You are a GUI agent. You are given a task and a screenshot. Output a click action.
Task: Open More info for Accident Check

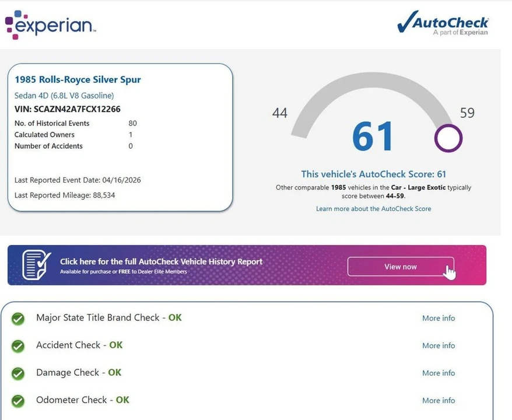439,345
